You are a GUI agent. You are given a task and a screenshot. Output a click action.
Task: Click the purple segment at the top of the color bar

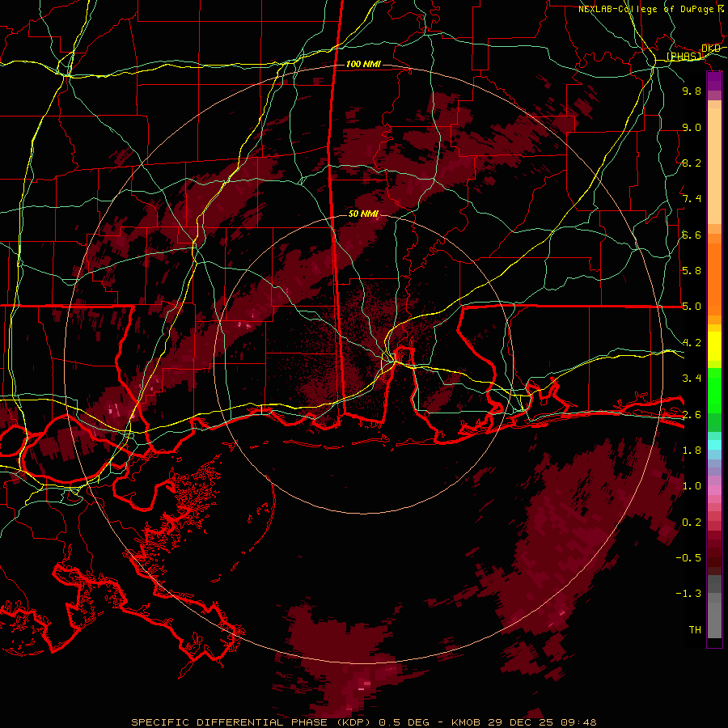tap(714, 81)
